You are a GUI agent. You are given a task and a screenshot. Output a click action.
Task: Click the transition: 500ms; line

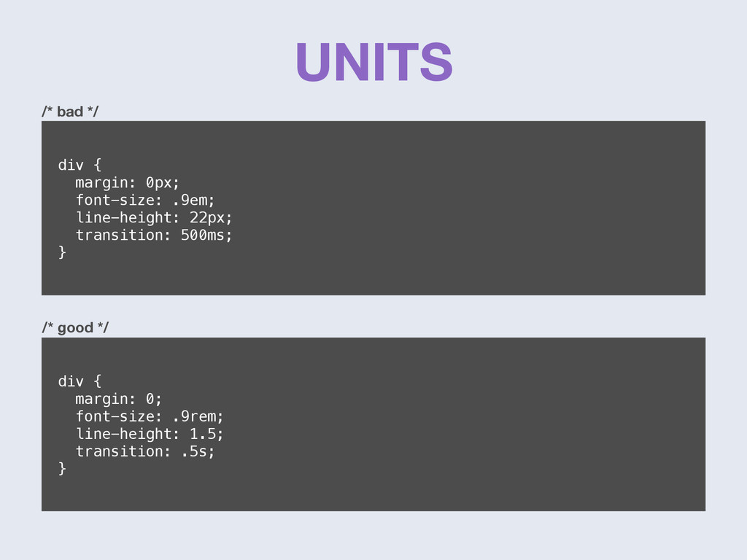pyautogui.click(x=154, y=235)
